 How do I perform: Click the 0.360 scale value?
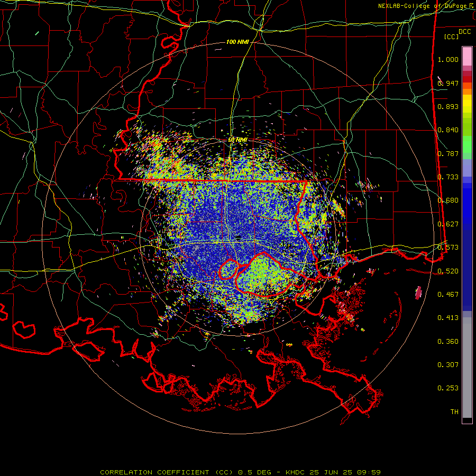(x=448, y=342)
